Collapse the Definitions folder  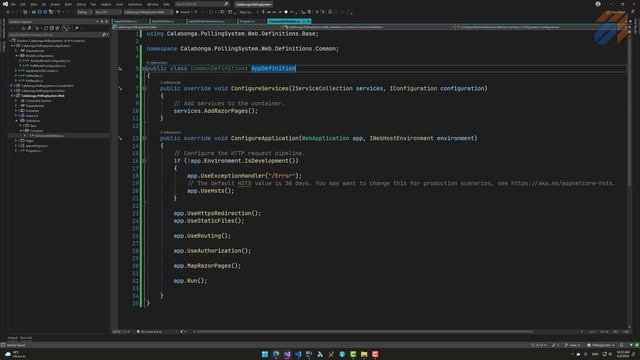[x=16, y=120]
